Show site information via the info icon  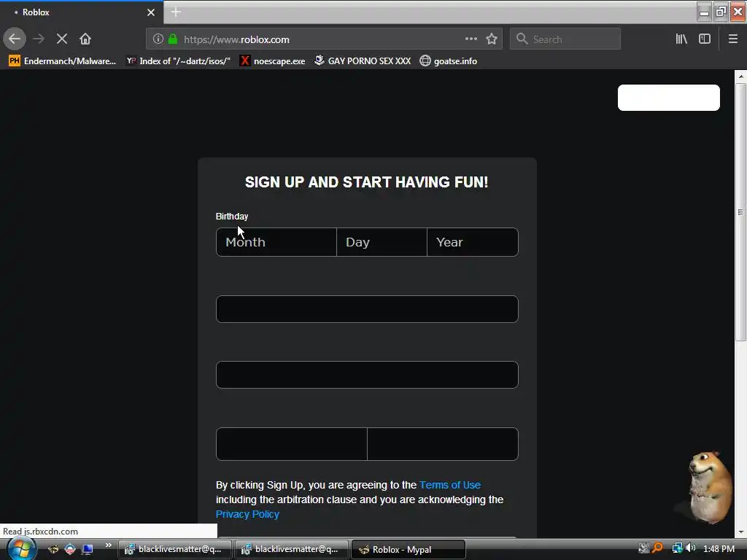pos(158,39)
